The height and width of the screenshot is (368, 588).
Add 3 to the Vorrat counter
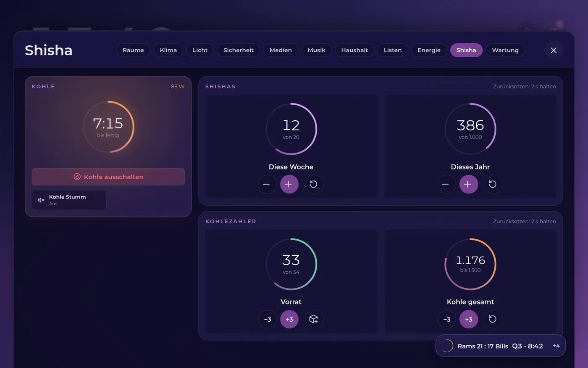[289, 319]
